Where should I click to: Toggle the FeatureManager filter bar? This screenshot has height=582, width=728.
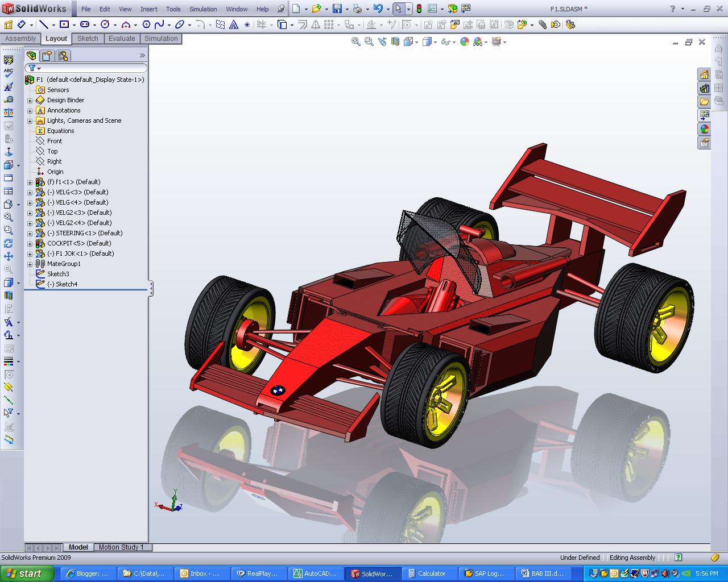point(33,67)
